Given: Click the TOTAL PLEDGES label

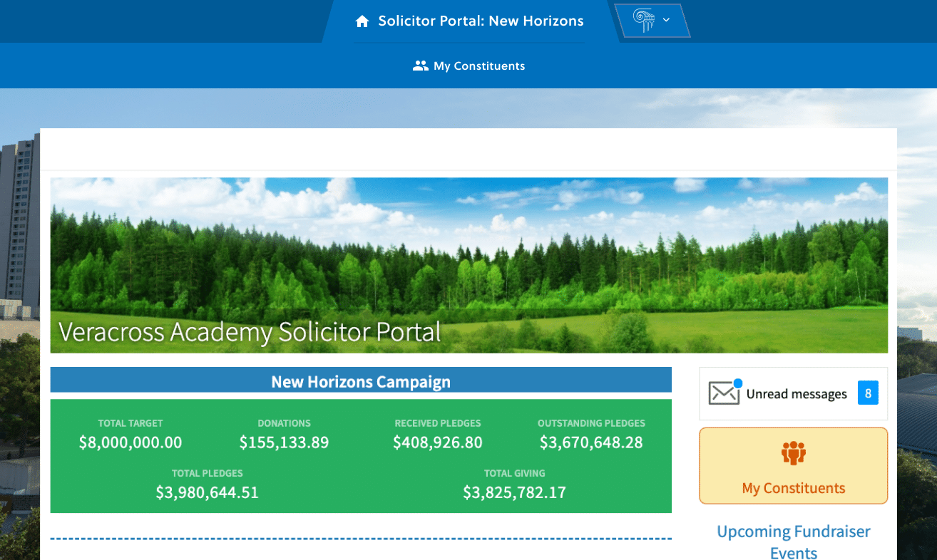Looking at the screenshot, I should click(x=208, y=473).
